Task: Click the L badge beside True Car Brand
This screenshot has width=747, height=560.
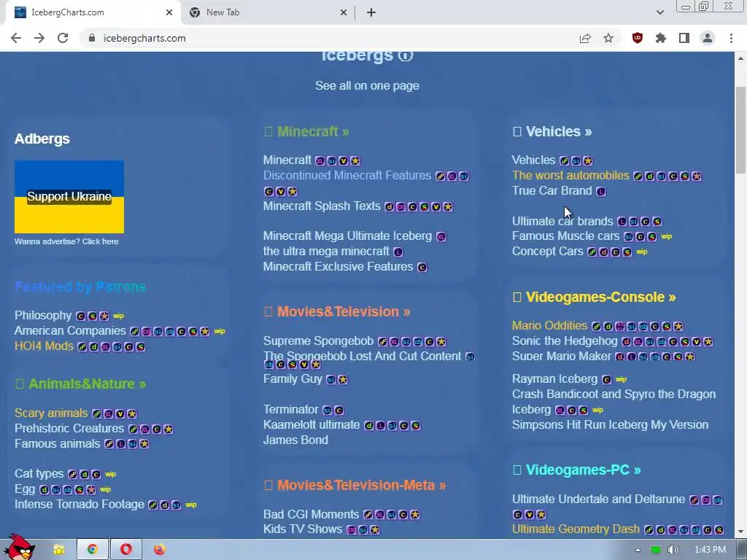Action: (601, 192)
